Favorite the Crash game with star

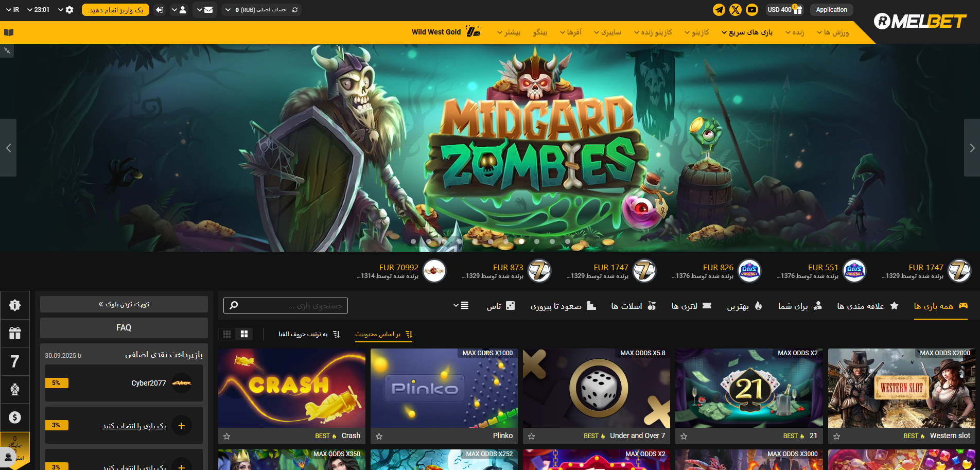tap(226, 437)
